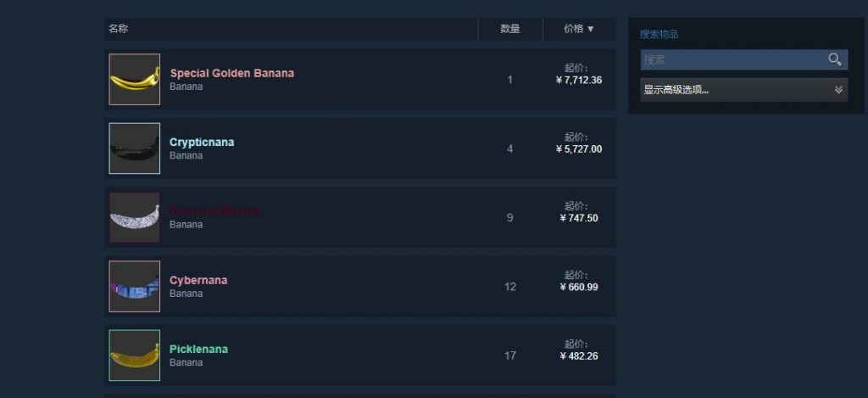Open the Special Golden Banana listing link
Image resolution: width=868 pixels, height=398 pixels.
pyautogui.click(x=232, y=73)
